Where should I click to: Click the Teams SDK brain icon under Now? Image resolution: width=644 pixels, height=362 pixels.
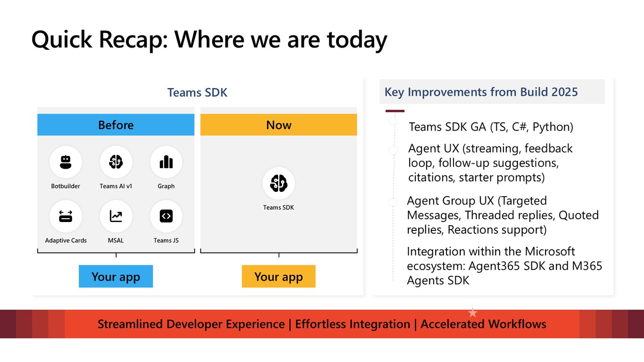(x=279, y=183)
